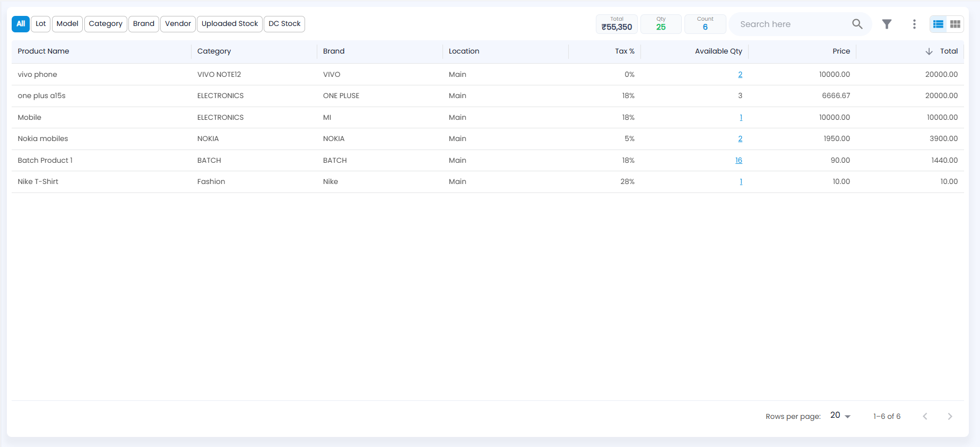Viewport: 980px width, 447px height.
Task: Open quantity link 16 for Batch Product 1
Action: (x=739, y=161)
